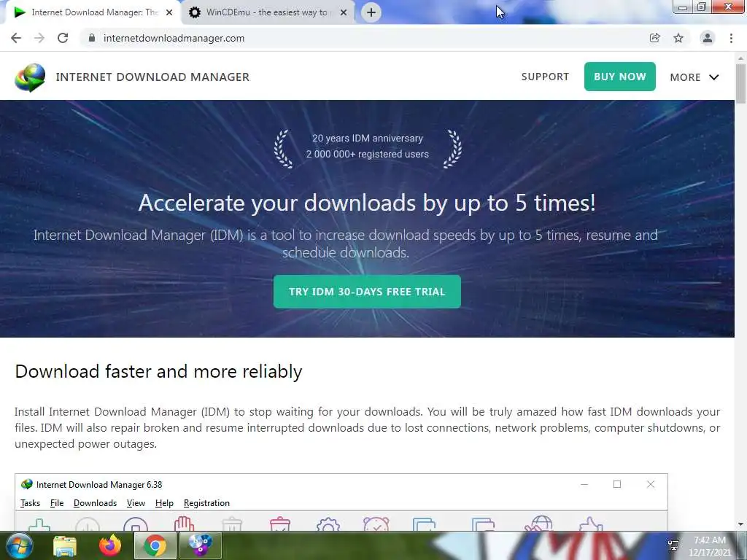Close the Internet Download Manager tab

click(169, 12)
